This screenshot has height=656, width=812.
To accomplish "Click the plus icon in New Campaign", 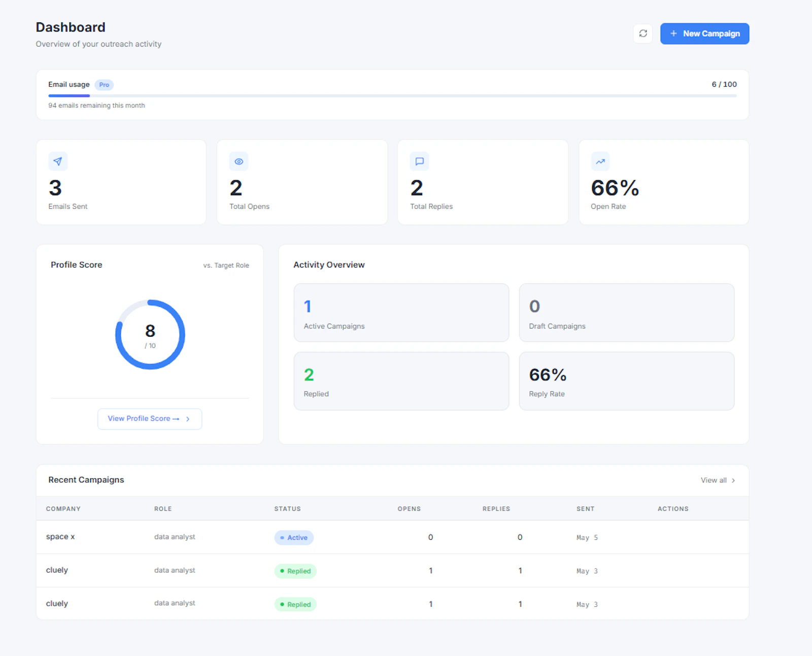I will (673, 34).
